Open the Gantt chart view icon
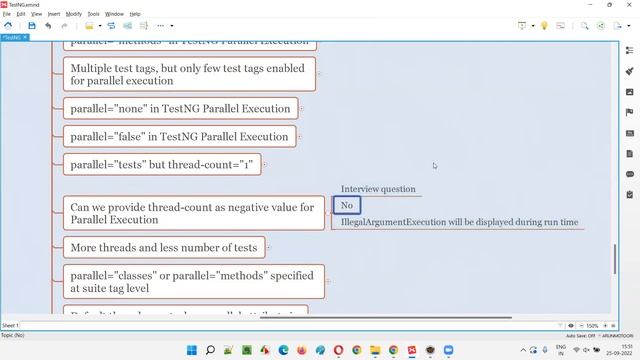Viewport: 640px width, 360px height. point(560,26)
